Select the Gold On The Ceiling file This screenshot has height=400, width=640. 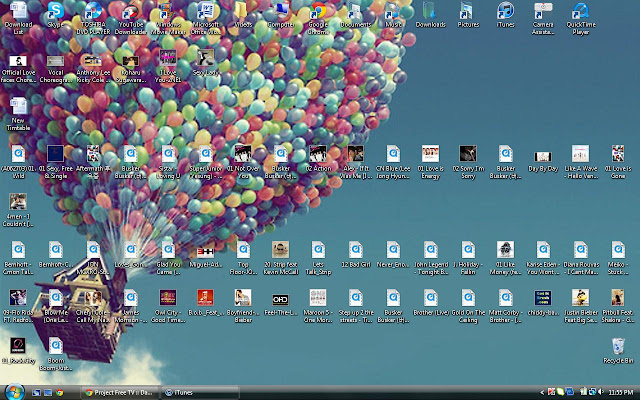(468, 306)
